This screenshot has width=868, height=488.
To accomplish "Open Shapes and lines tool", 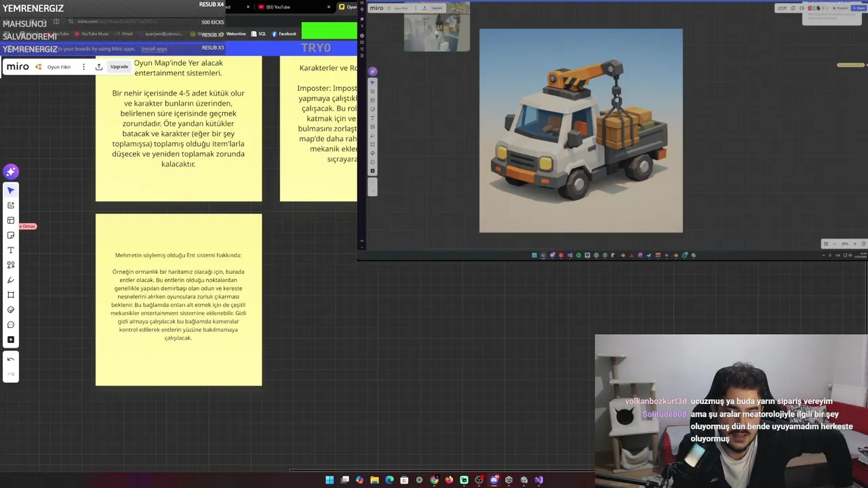I will [x=10, y=265].
